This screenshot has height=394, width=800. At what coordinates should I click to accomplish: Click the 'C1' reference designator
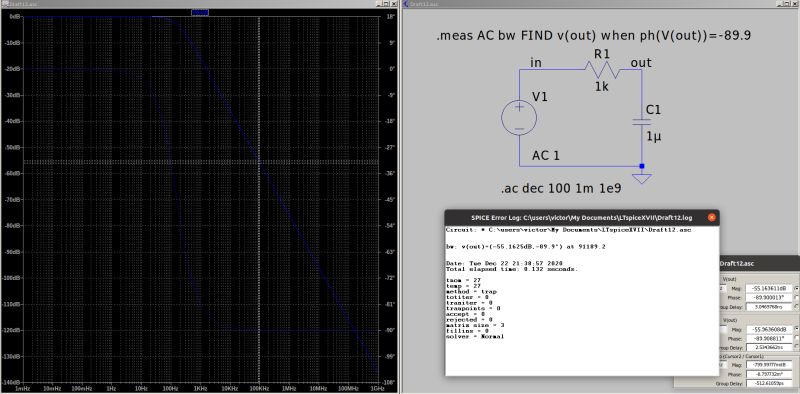click(654, 110)
